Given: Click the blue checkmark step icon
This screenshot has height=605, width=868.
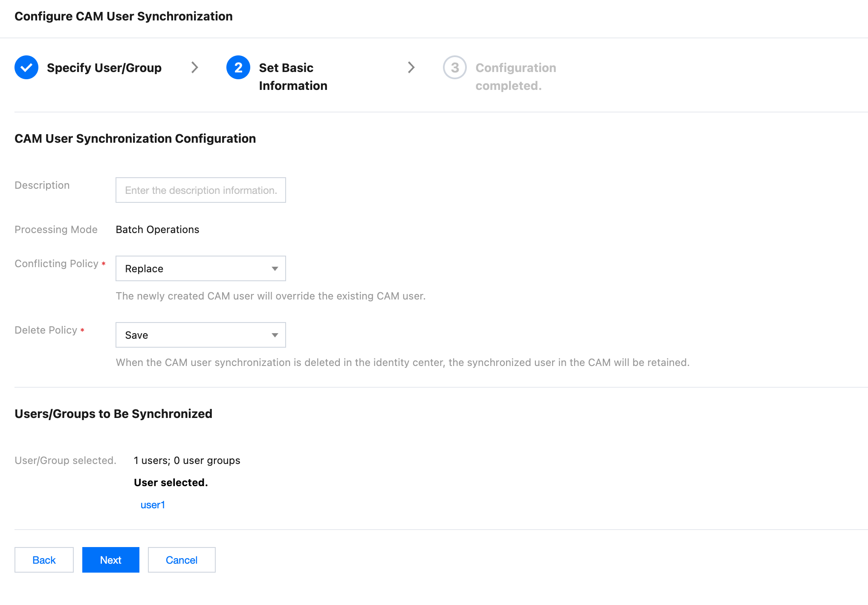Looking at the screenshot, I should point(26,67).
